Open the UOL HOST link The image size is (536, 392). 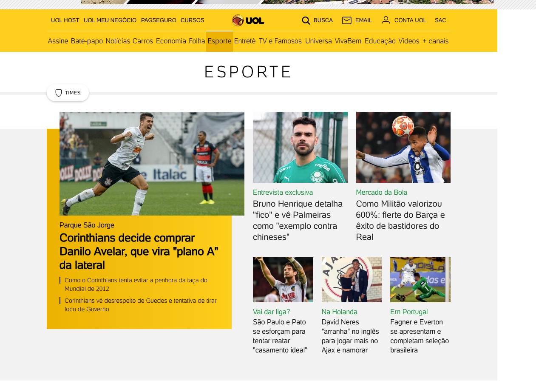(65, 20)
